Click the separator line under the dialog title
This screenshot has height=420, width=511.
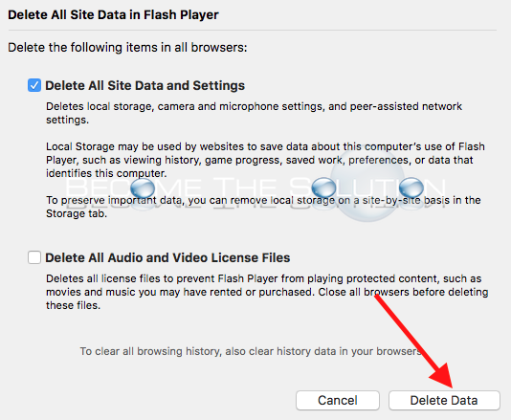tap(253, 31)
